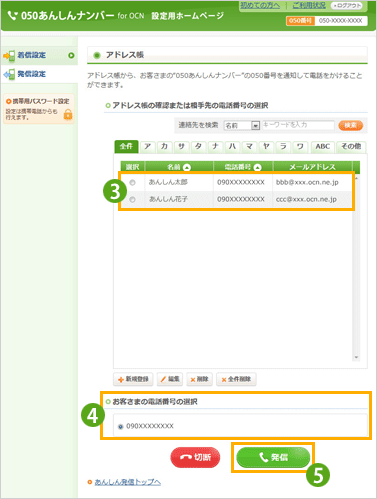Click the 全件削除 button
Image resolution: width=377 pixels, height=499 pixels.
pos(236,379)
